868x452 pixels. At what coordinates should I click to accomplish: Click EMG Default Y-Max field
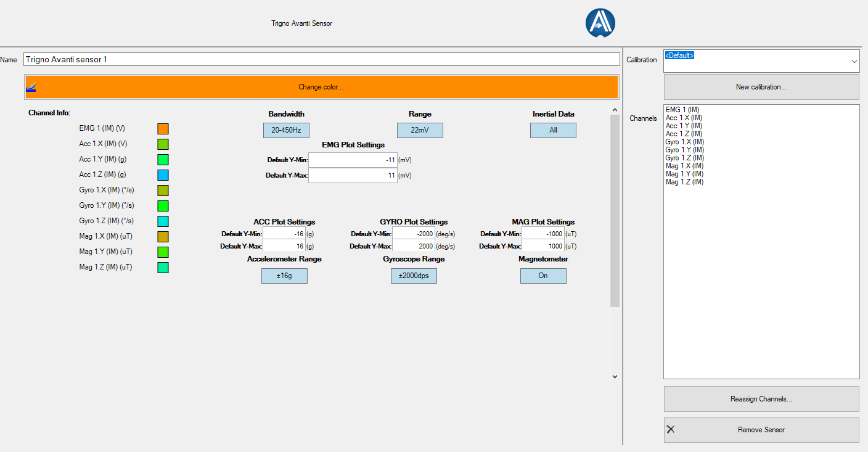coord(353,175)
